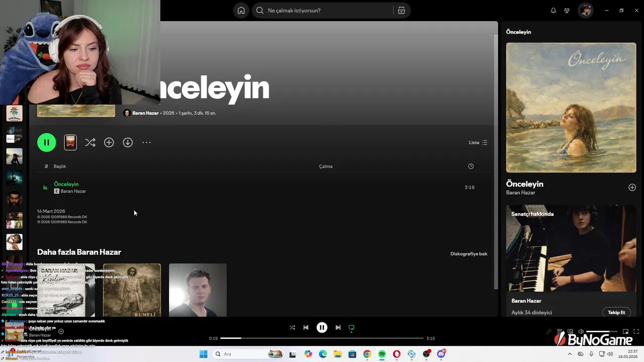
Task: Open Discord from taskbar
Action: pyautogui.click(x=441, y=354)
